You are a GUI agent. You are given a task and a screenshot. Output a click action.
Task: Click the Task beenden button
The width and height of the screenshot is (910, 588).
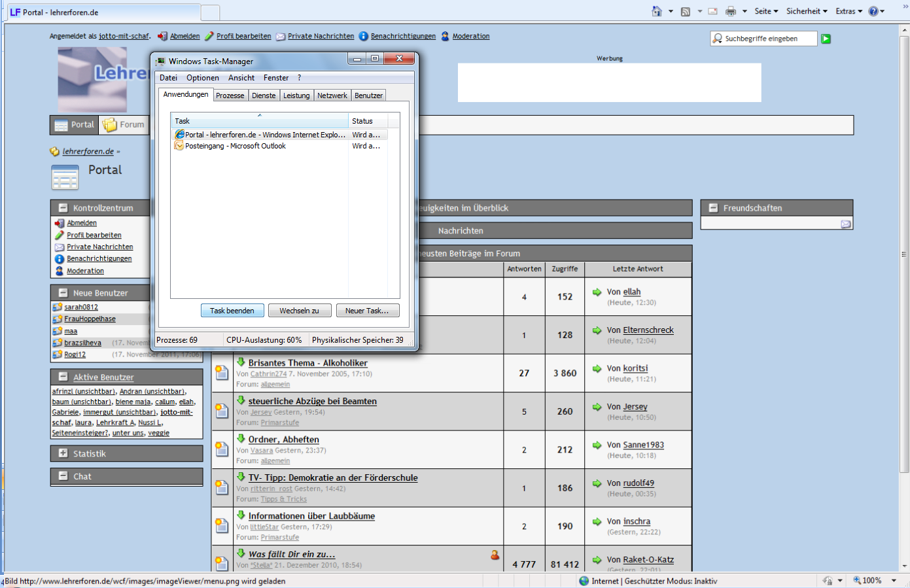point(232,311)
